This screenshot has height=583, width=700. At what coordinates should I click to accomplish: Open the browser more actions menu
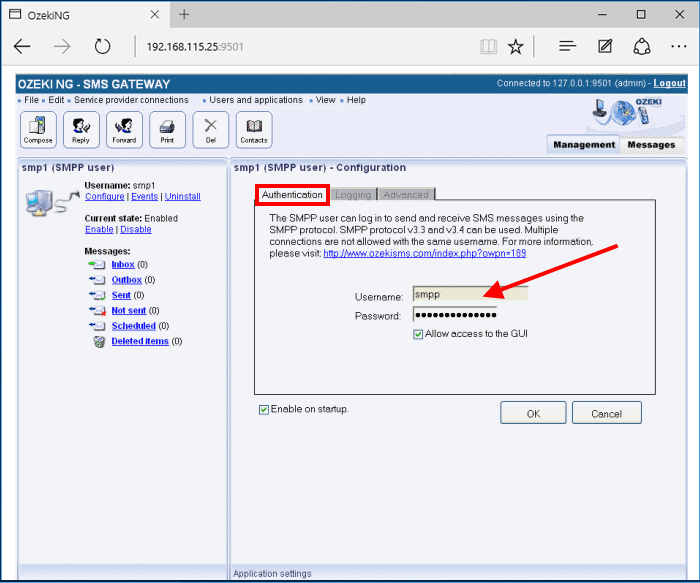(x=679, y=46)
